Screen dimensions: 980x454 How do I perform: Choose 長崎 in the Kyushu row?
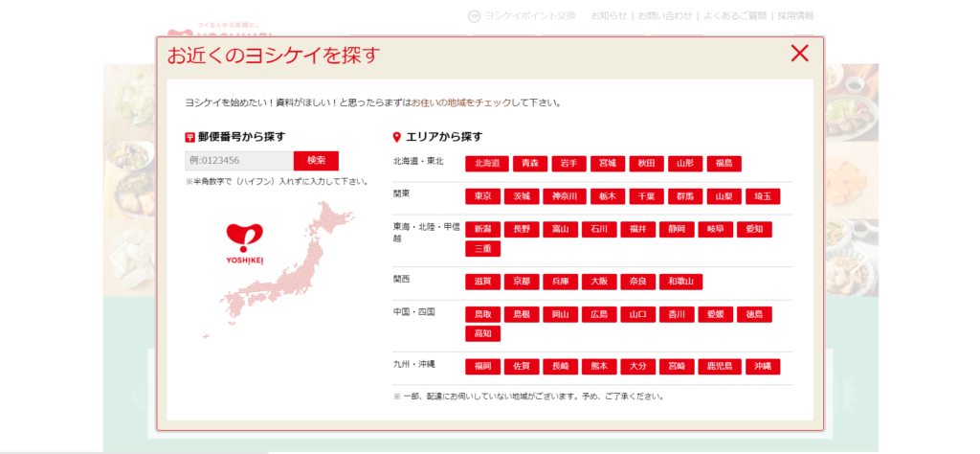tap(560, 367)
